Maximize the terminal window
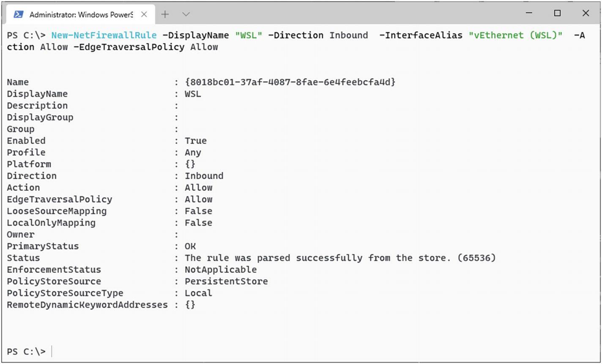The width and height of the screenshot is (602, 364). (557, 14)
